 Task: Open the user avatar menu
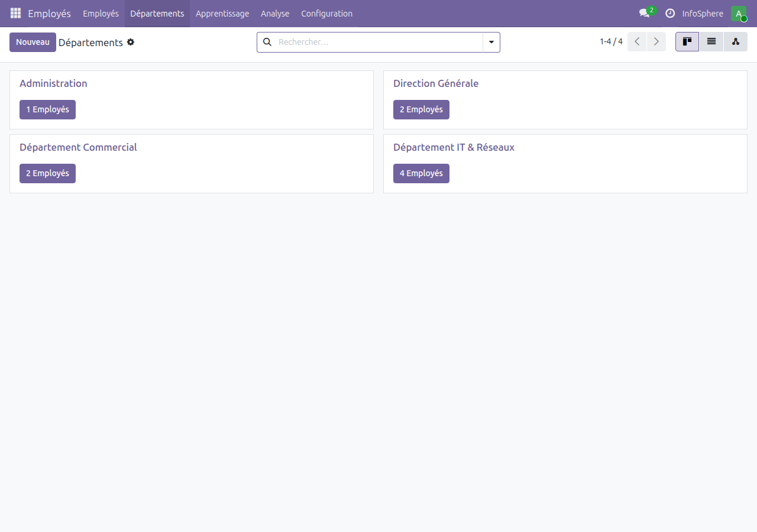tap(738, 13)
